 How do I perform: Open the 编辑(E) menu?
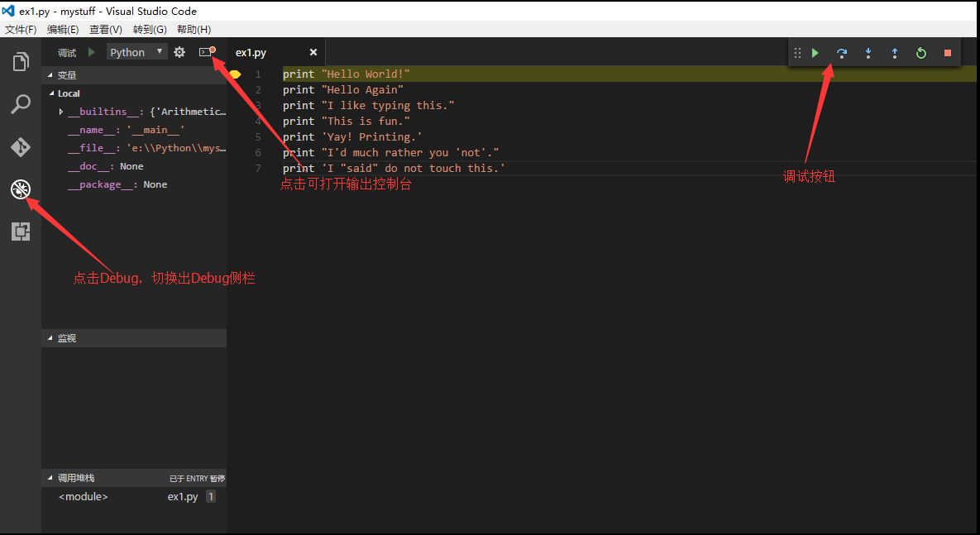tap(63, 30)
